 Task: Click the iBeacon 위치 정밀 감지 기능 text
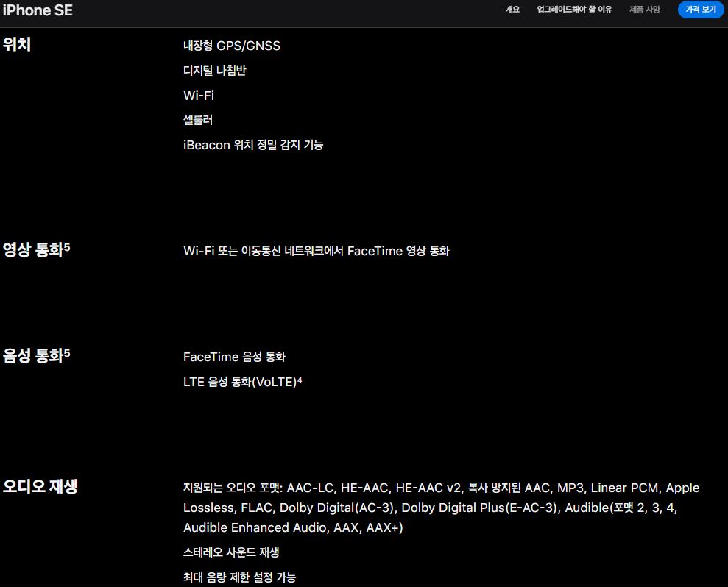[x=253, y=145]
